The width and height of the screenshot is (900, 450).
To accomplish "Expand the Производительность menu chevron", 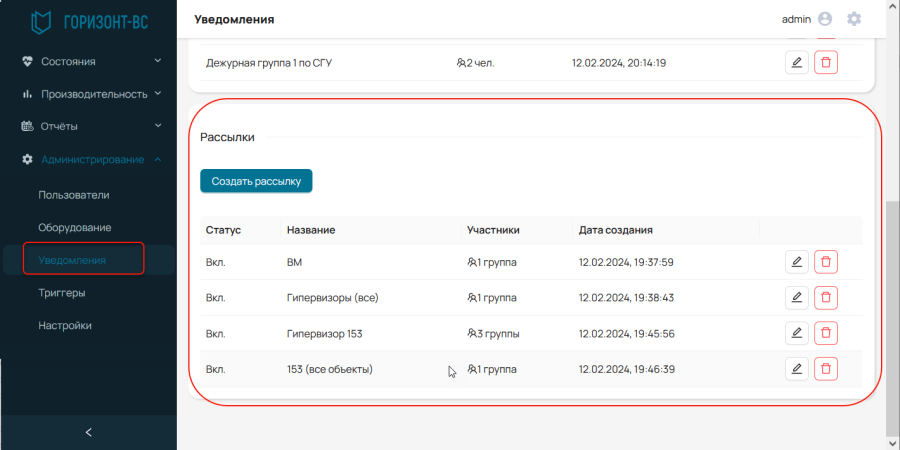I will click(158, 93).
